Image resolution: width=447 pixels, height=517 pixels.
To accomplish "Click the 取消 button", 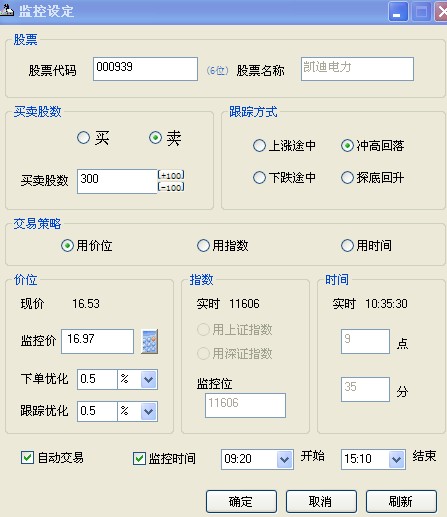I will click(321, 501).
